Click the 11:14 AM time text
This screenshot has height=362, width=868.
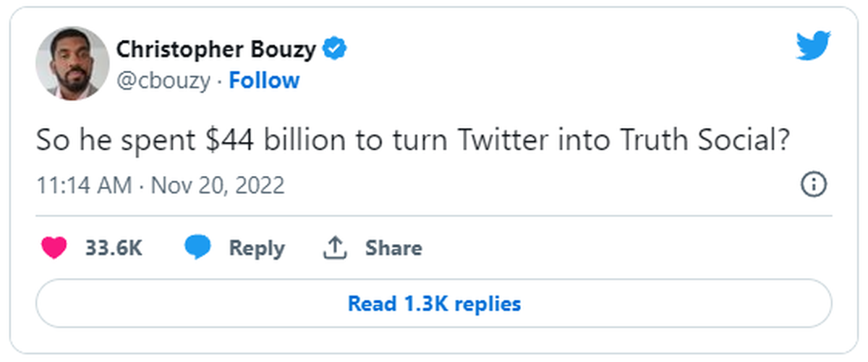point(85,185)
